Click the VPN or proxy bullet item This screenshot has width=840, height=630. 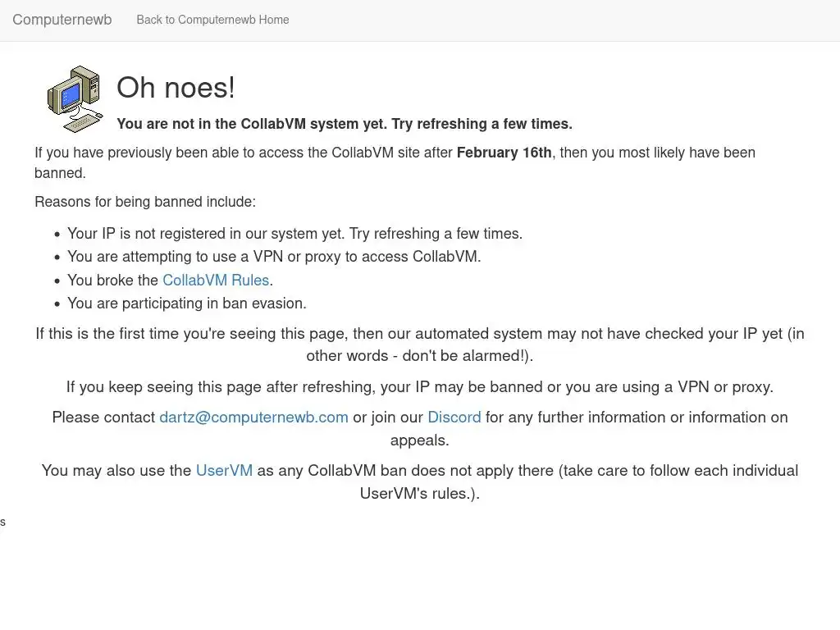coord(274,257)
